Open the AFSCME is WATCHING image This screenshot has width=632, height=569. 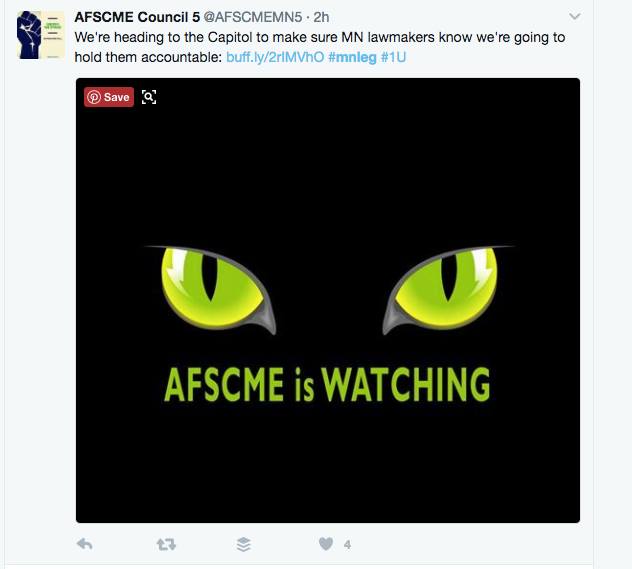(328, 300)
